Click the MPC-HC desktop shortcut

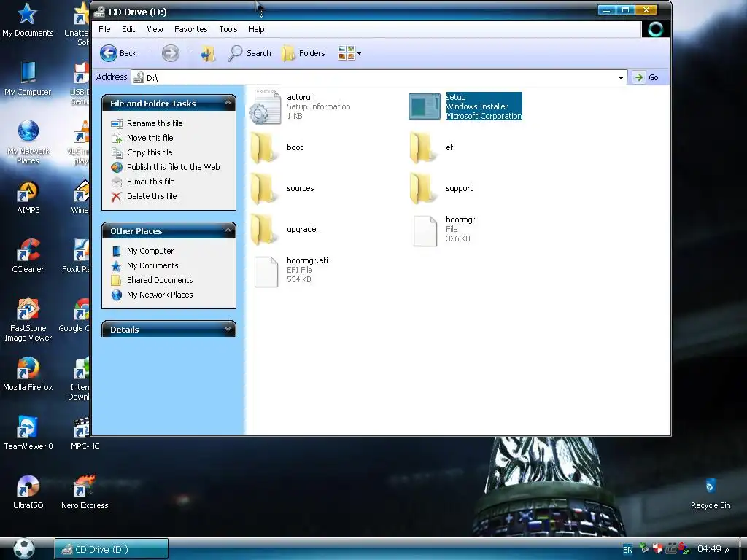coord(85,433)
